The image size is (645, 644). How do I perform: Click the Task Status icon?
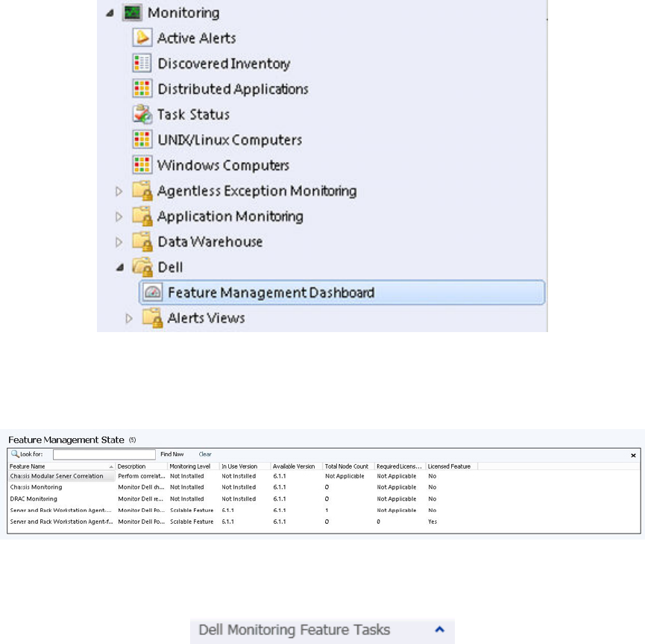coord(142,114)
